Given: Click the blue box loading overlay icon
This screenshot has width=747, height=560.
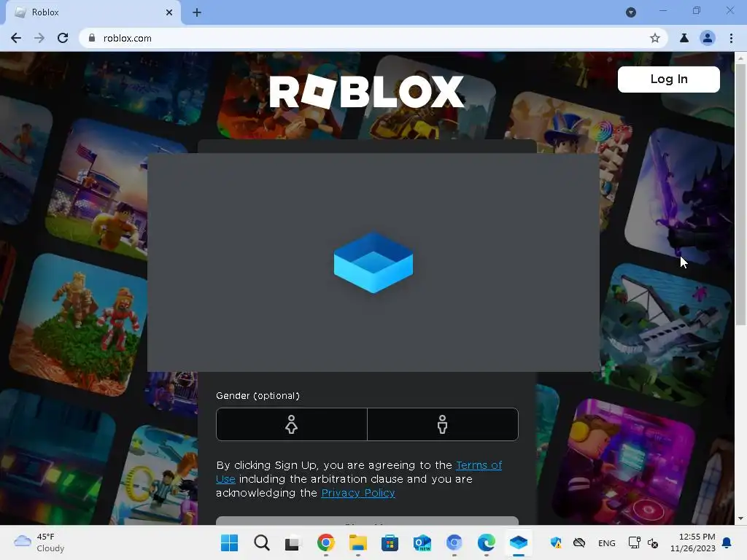Looking at the screenshot, I should pos(373,262).
